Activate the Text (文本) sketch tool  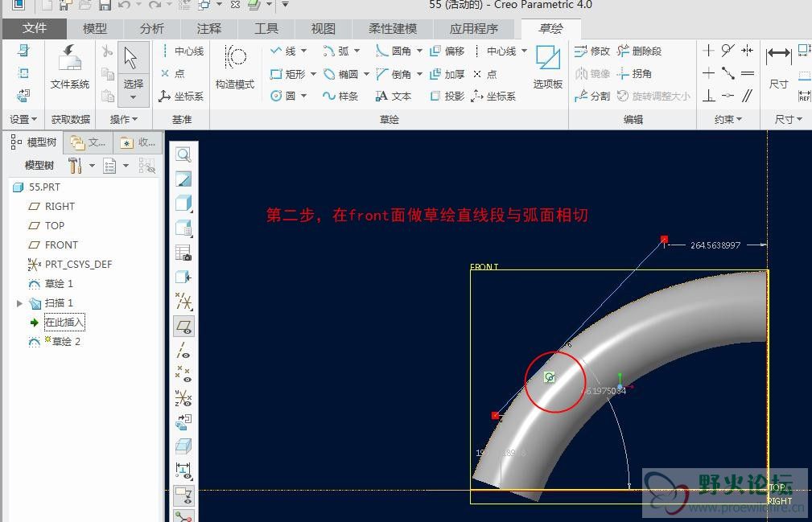pos(394,96)
